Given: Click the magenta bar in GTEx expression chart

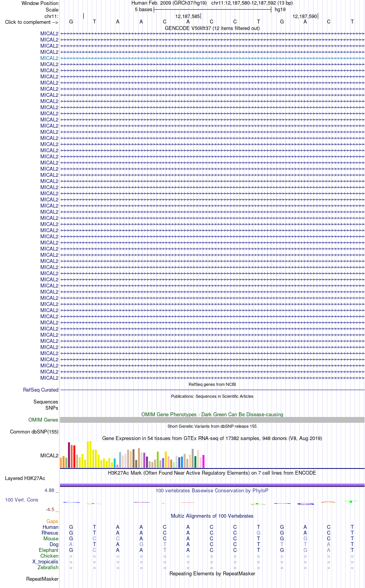Looking at the screenshot, I should 204,461.
